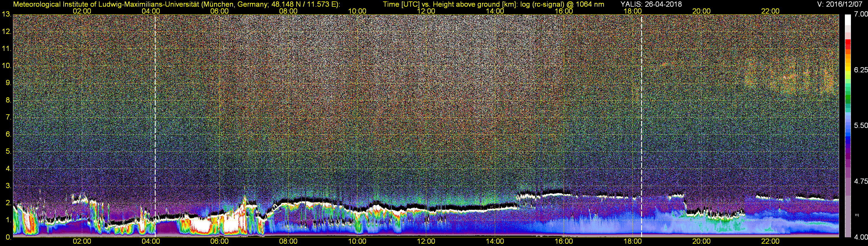Select the 04:00 label on the bottom time axis
Image resolution: width=868 pixels, height=246 pixels.
[151, 241]
